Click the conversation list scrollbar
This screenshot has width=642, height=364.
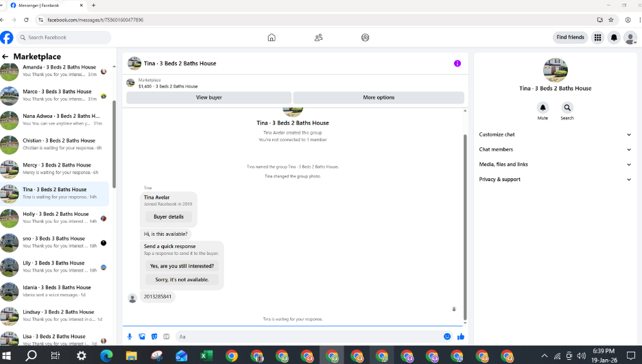[114, 144]
